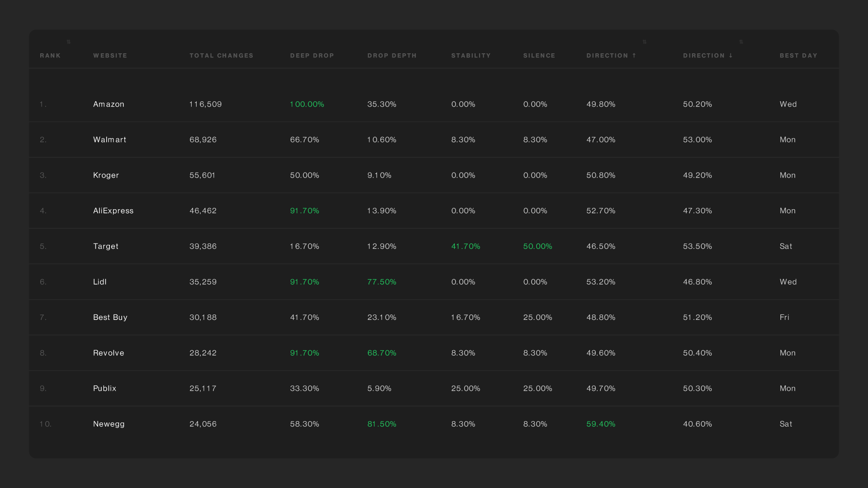The width and height of the screenshot is (868, 488).
Task: Select the Stability column header
Action: [x=471, y=56]
